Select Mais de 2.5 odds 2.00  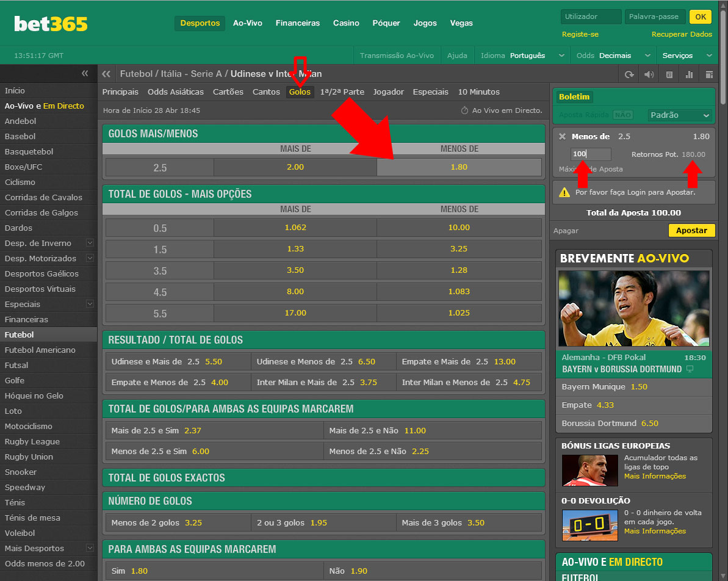295,167
